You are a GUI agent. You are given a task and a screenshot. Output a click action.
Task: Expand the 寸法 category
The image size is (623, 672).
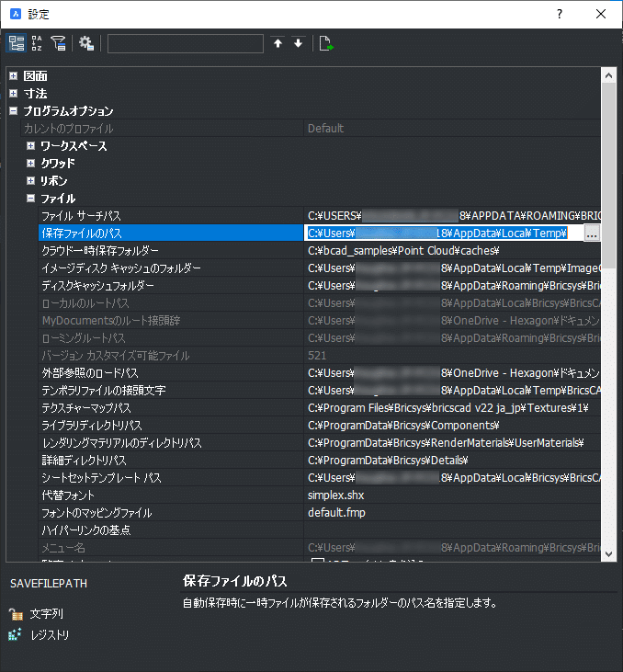13,93
